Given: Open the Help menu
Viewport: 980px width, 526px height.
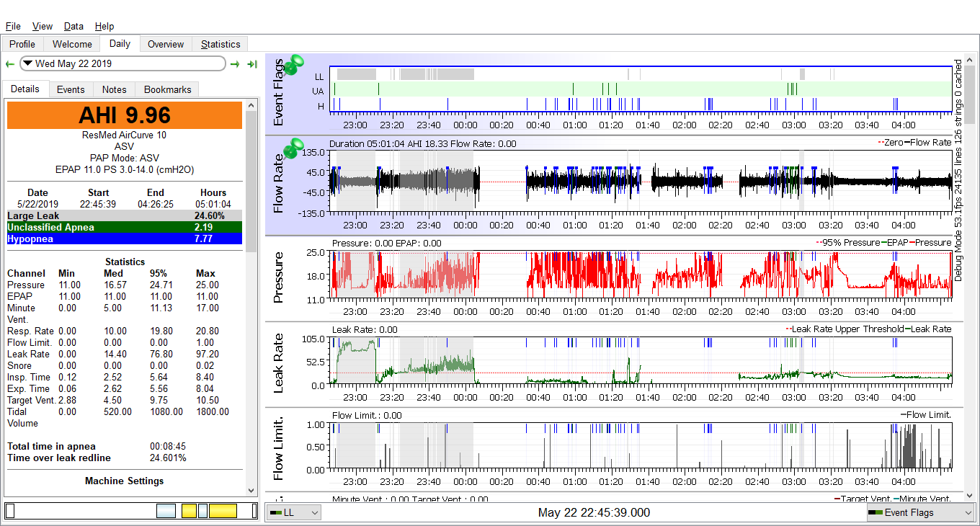Looking at the screenshot, I should coord(104,26).
